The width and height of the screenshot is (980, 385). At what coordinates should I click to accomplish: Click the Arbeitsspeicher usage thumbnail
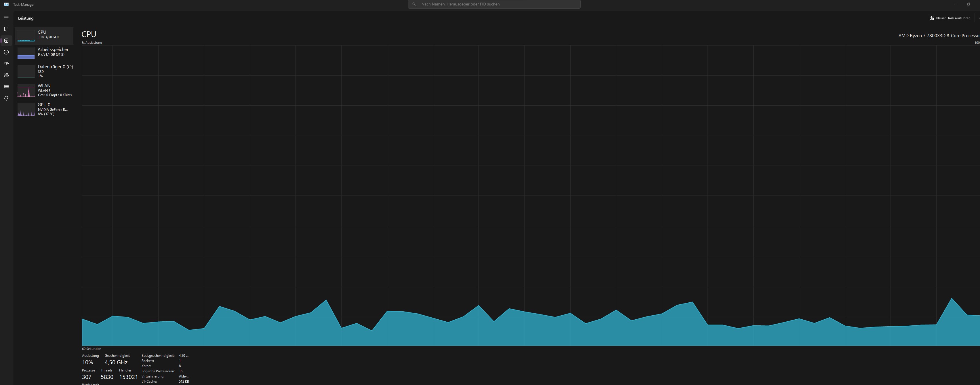click(x=26, y=53)
